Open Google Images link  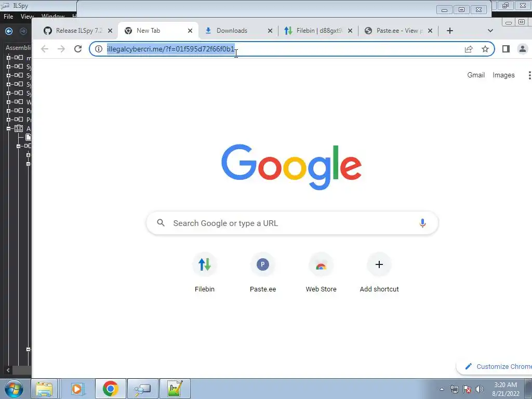pyautogui.click(x=503, y=75)
